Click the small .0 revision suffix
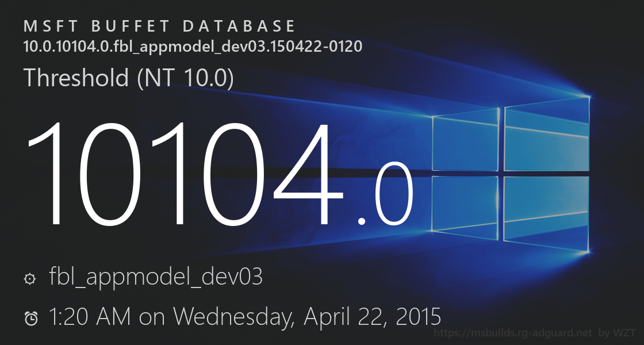 [x=386, y=195]
